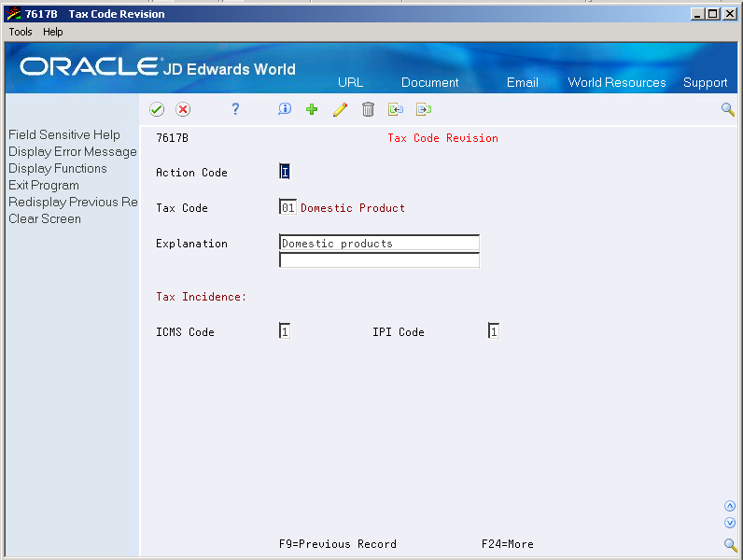Image resolution: width=743 pixels, height=560 pixels.
Task: Click the 'Tax Incidence:' label
Action: (202, 297)
